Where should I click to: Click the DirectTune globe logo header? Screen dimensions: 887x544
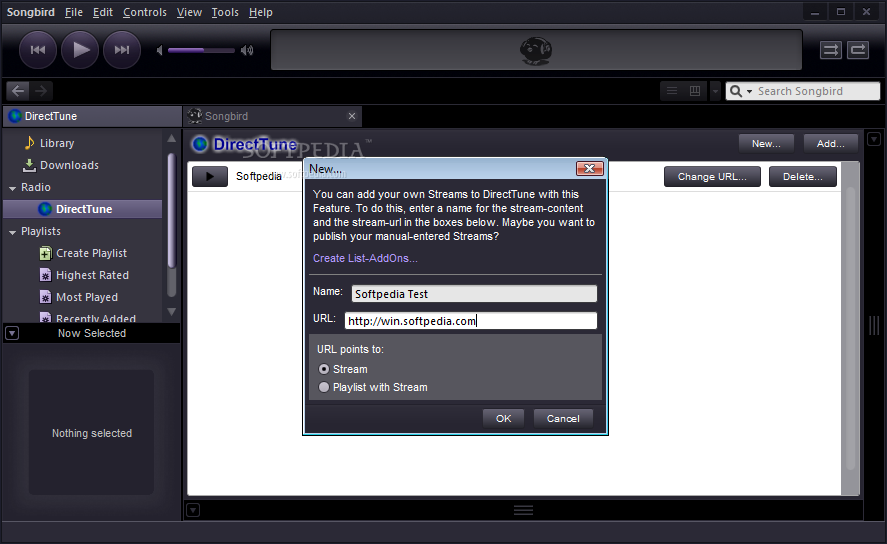coord(244,144)
